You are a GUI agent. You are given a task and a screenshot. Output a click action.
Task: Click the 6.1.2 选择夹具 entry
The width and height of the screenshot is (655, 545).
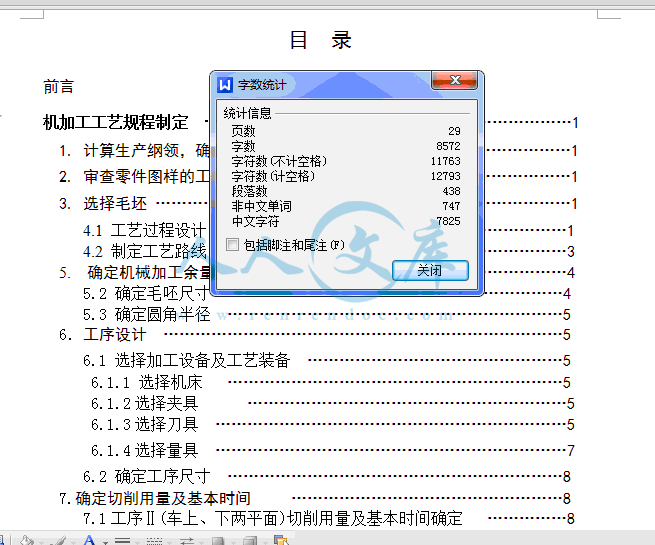[145, 403]
